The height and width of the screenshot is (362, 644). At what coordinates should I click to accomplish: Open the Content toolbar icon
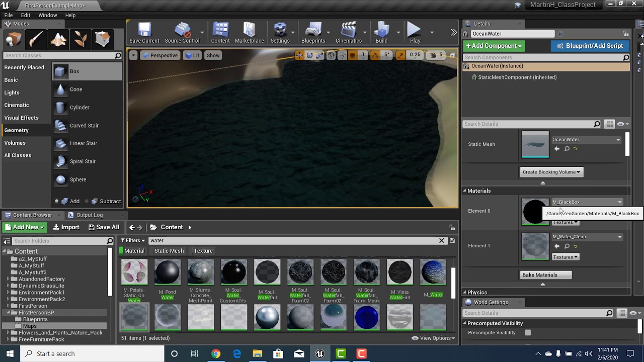(x=220, y=33)
